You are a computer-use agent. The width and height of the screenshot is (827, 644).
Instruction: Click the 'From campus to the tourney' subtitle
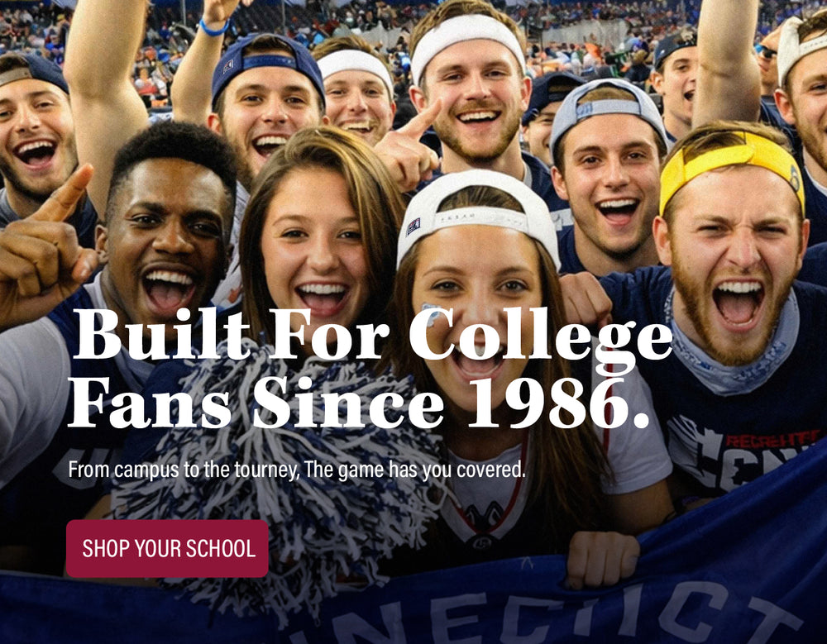click(297, 470)
